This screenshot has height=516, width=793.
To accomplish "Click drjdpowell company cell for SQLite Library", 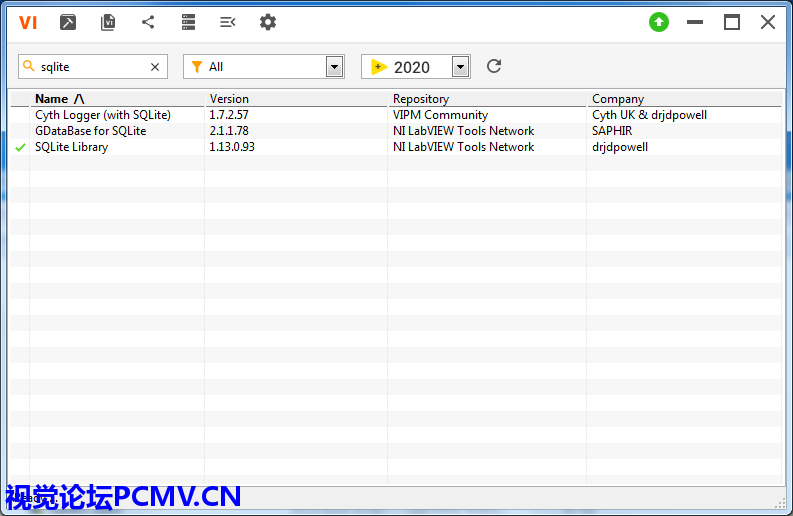I will 620,147.
